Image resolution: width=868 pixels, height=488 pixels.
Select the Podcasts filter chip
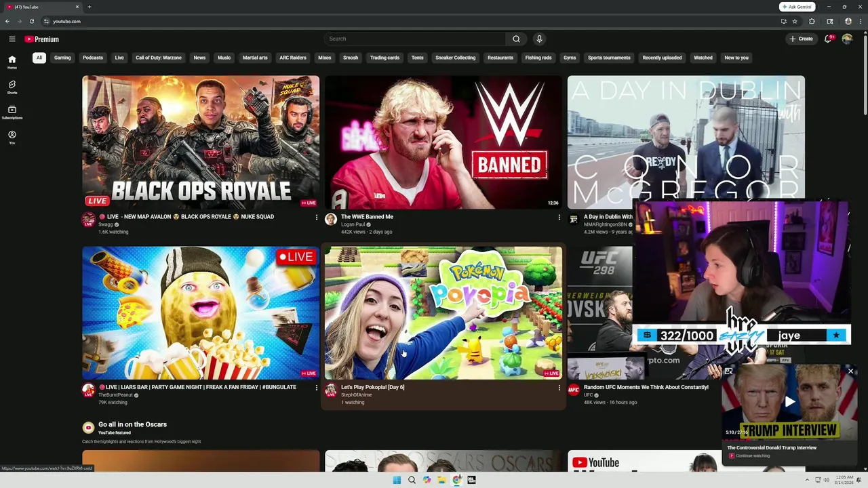coord(93,58)
